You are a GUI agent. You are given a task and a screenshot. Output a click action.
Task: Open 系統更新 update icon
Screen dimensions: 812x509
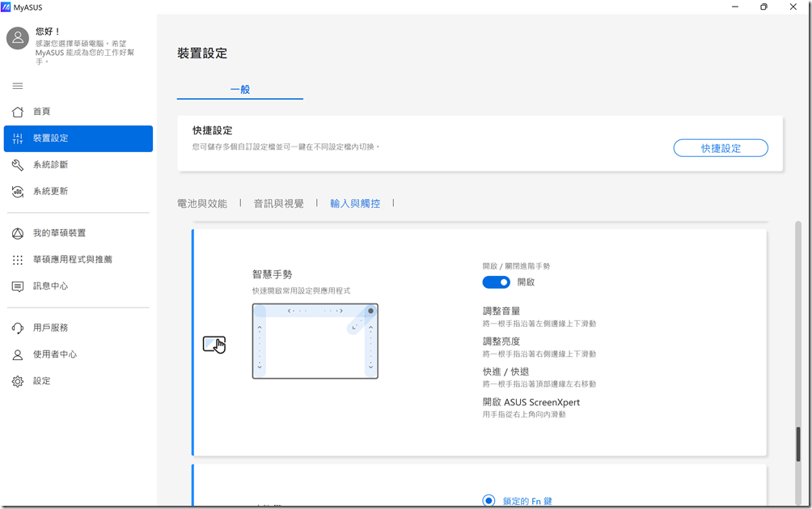click(18, 192)
